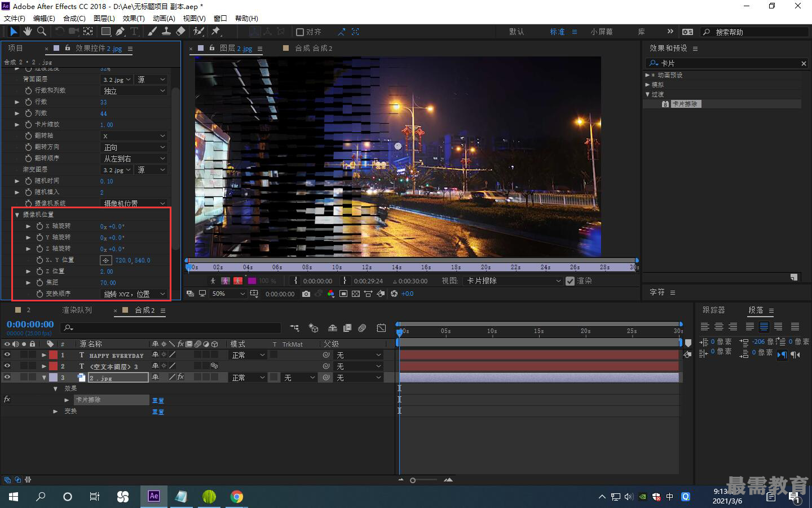Toggle the 行数 stopwatch
This screenshot has height=508, width=812.
tap(28, 102)
